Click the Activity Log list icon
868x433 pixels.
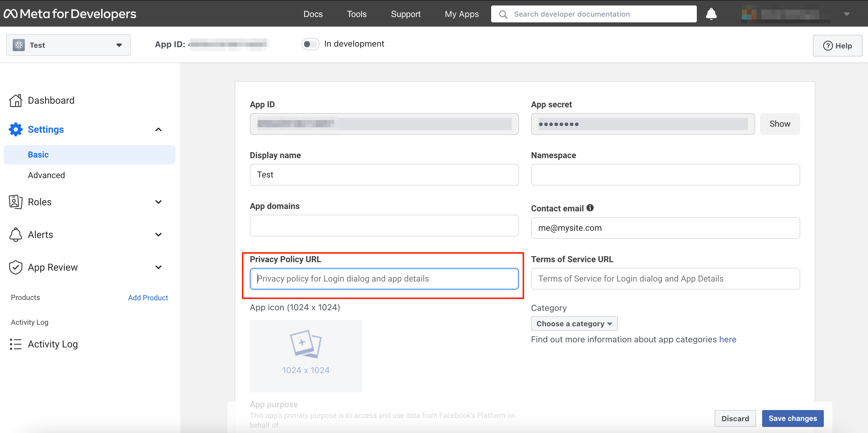[15, 344]
